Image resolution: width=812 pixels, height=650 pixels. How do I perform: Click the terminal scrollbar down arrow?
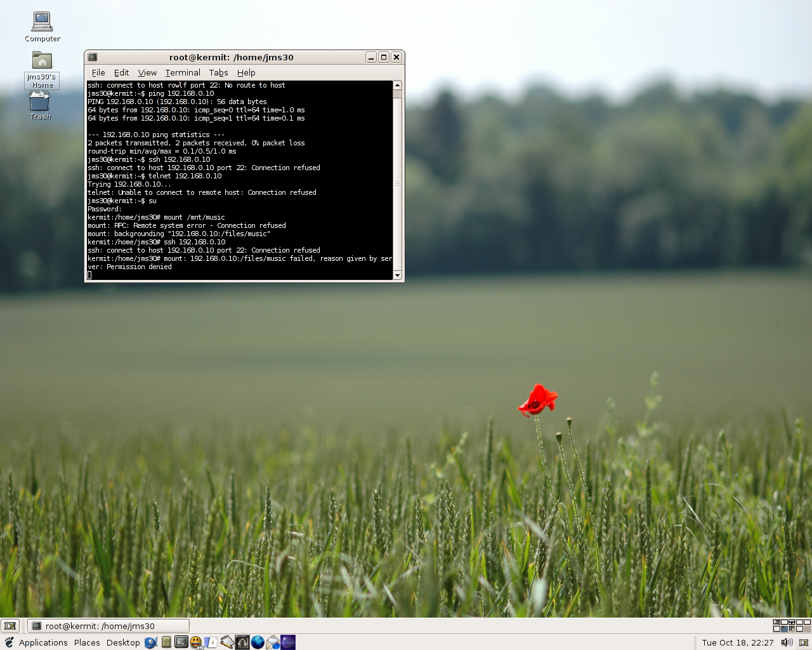[398, 275]
